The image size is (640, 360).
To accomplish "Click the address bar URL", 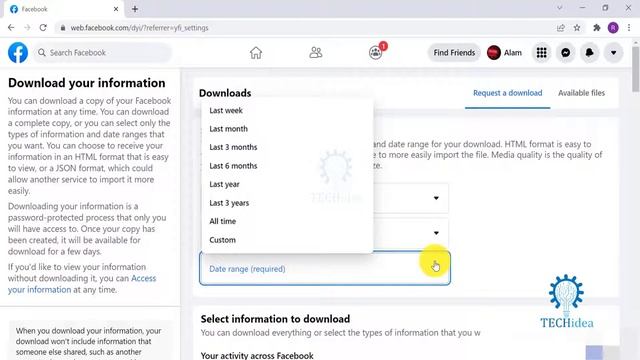I will tap(140, 28).
